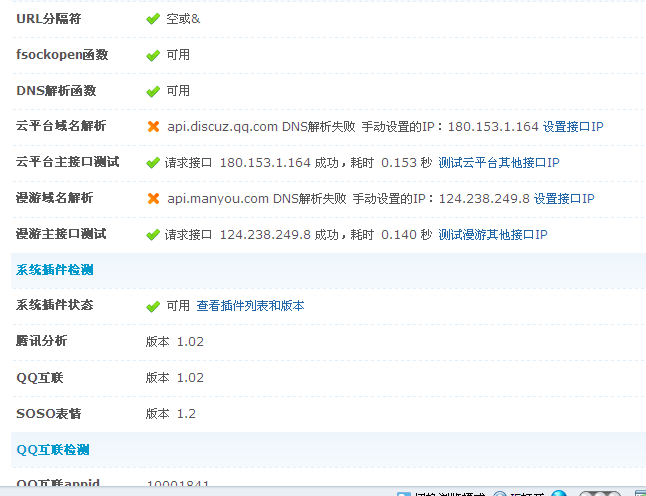This screenshot has height=496, width=646.
Task: Click the URL分隔符 row label
Action: (49, 19)
